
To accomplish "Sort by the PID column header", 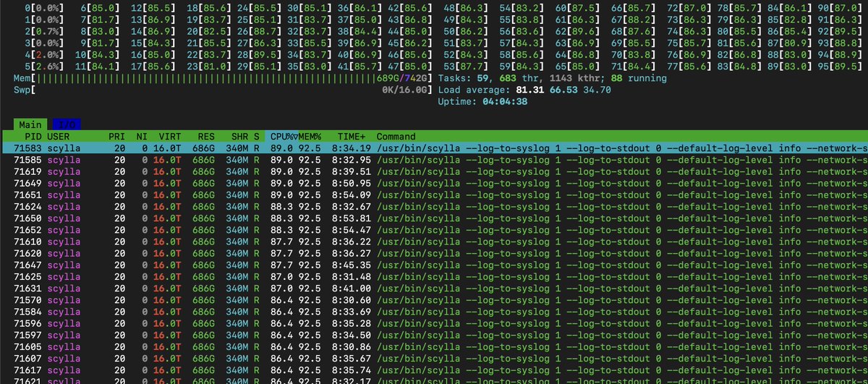I will [32, 136].
